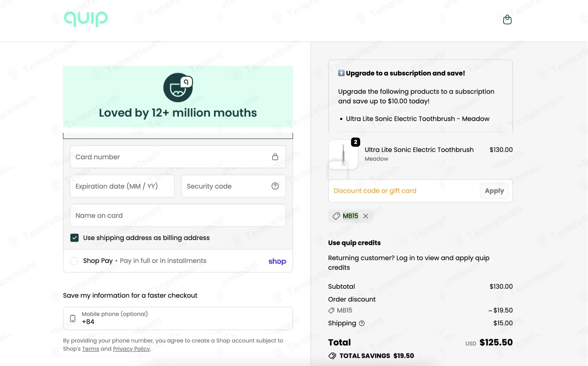Select the Shop Pay payment option

pyautogui.click(x=74, y=261)
